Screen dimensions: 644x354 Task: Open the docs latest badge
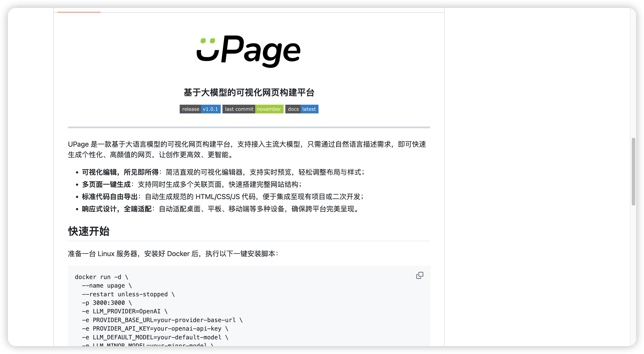click(302, 109)
